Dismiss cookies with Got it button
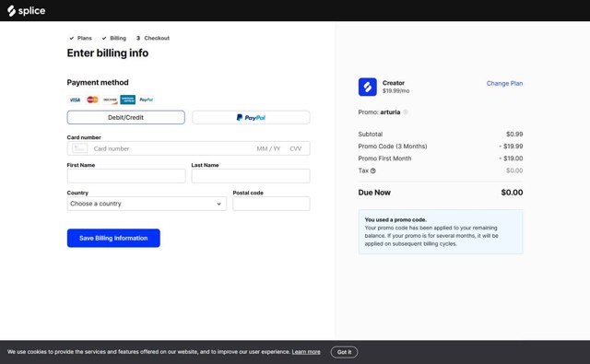This screenshot has height=364, width=590. tap(344, 352)
